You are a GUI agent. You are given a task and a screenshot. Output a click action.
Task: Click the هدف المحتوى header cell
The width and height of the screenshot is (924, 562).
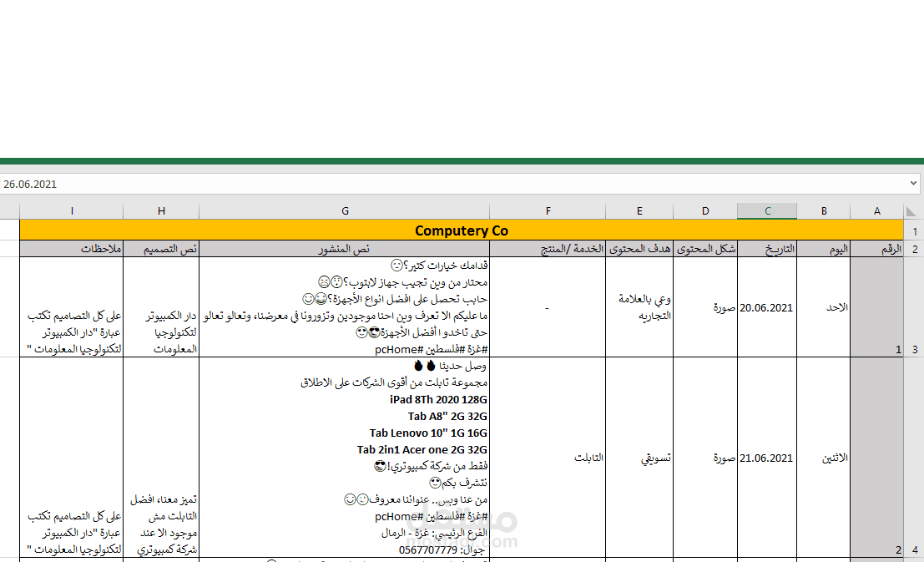639,249
